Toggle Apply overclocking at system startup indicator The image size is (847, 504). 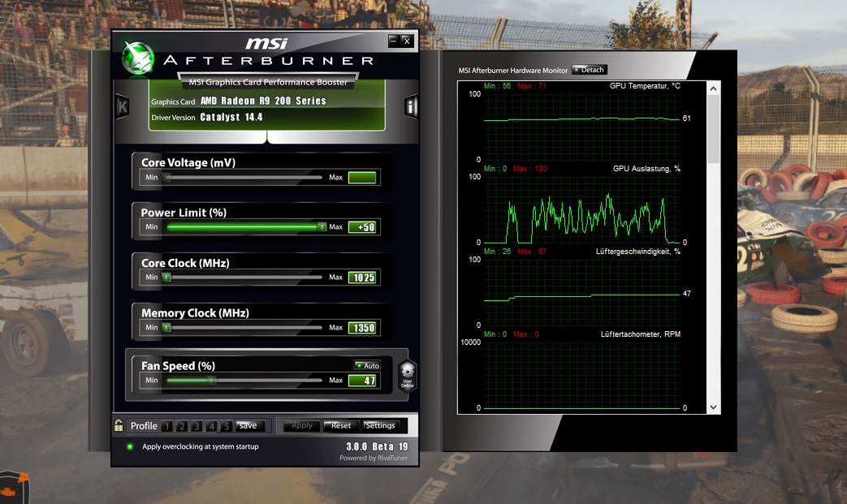coord(130,446)
